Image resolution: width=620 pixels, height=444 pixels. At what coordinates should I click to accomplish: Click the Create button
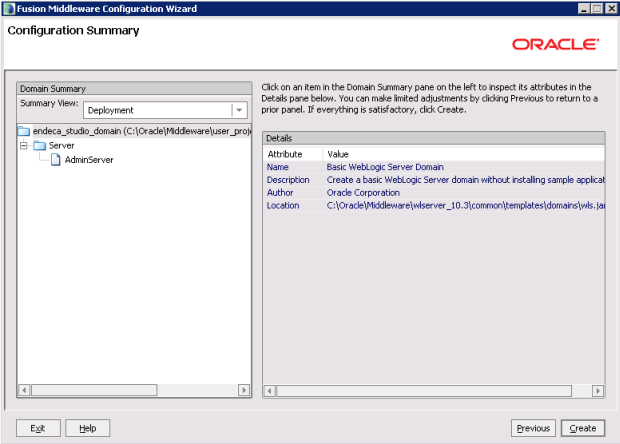[x=582, y=428]
